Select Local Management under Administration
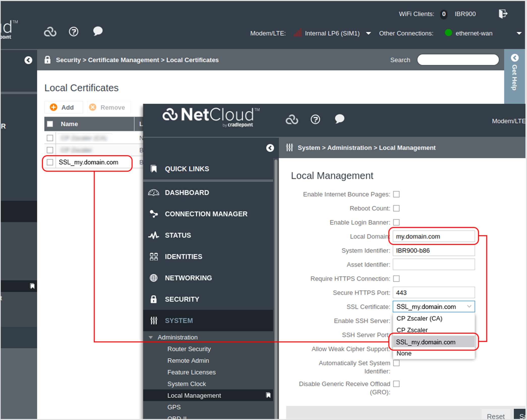The height and width of the screenshot is (420, 527). pyautogui.click(x=208, y=395)
